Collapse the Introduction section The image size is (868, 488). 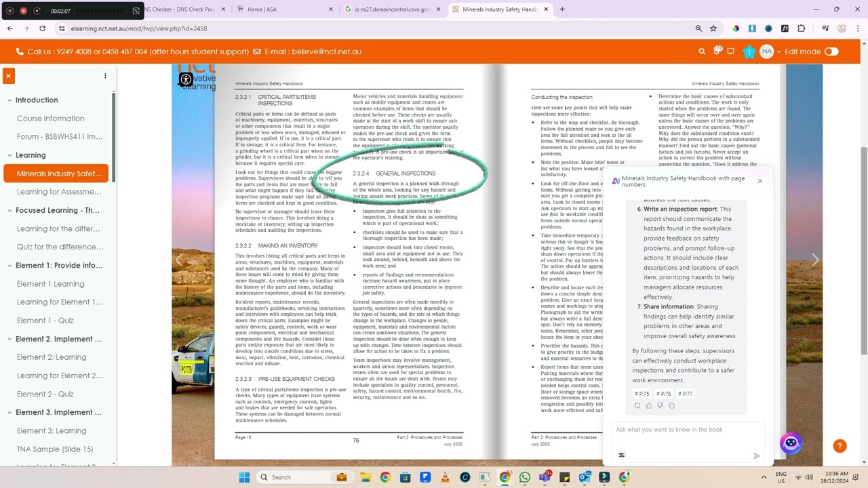[x=9, y=100]
